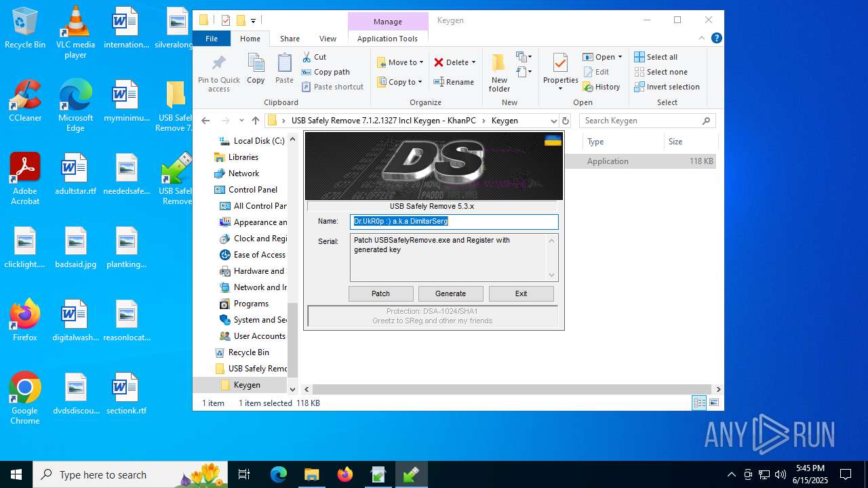Click Invert selection in ribbon

667,87
